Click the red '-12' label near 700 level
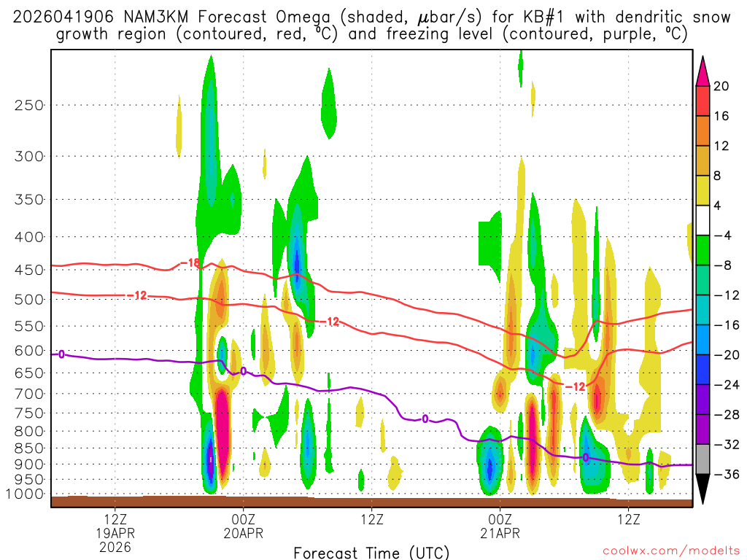747x560 pixels. coord(575,386)
